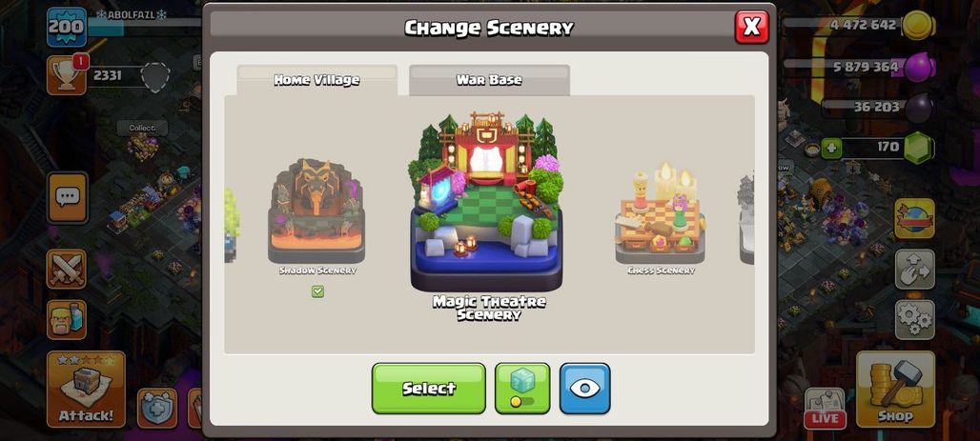Open the layout editor hand icon
980x441 pixels.
(x=914, y=270)
